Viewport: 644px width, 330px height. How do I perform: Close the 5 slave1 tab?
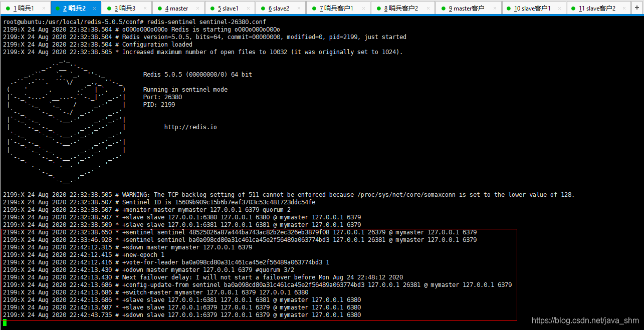(249, 9)
